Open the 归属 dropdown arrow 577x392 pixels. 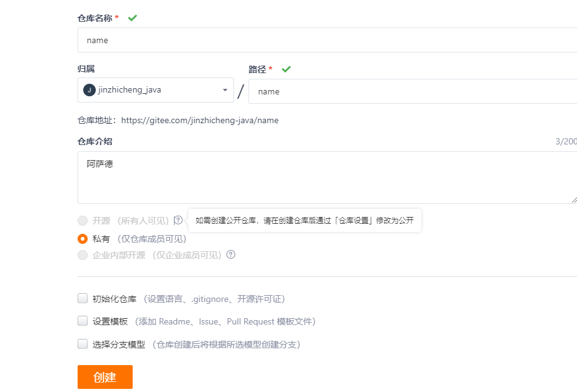point(225,90)
